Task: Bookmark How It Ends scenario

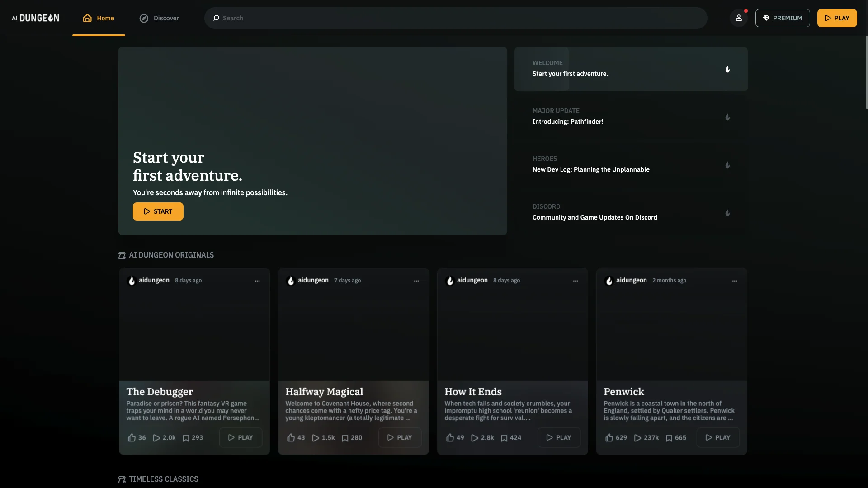Action: 504,438
